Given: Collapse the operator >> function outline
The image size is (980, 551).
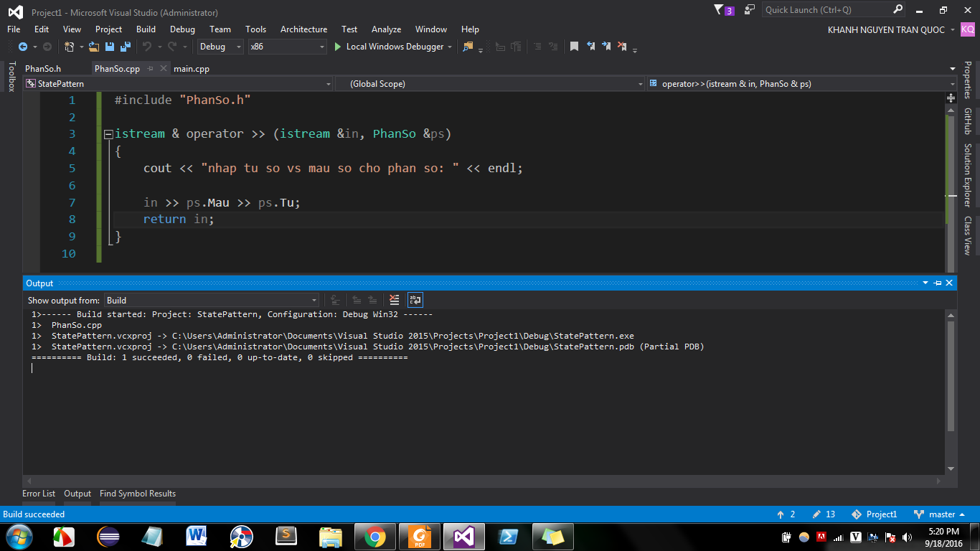Looking at the screenshot, I should pyautogui.click(x=108, y=134).
